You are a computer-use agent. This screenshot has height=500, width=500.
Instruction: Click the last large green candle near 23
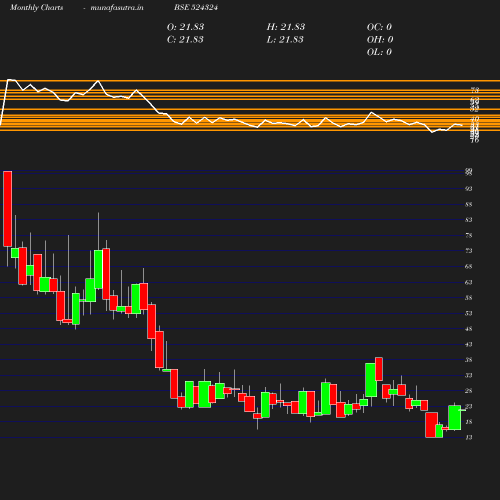[455, 417]
